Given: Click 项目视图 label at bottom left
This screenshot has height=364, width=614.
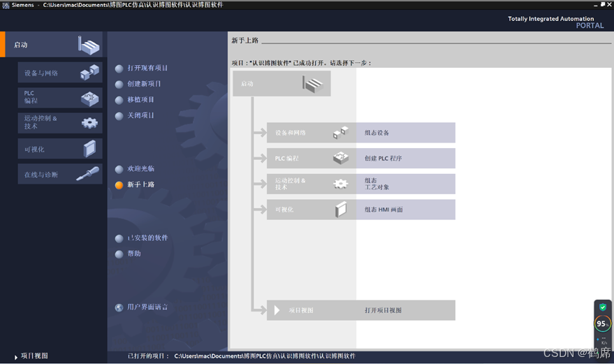Looking at the screenshot, I should click(x=34, y=356).
